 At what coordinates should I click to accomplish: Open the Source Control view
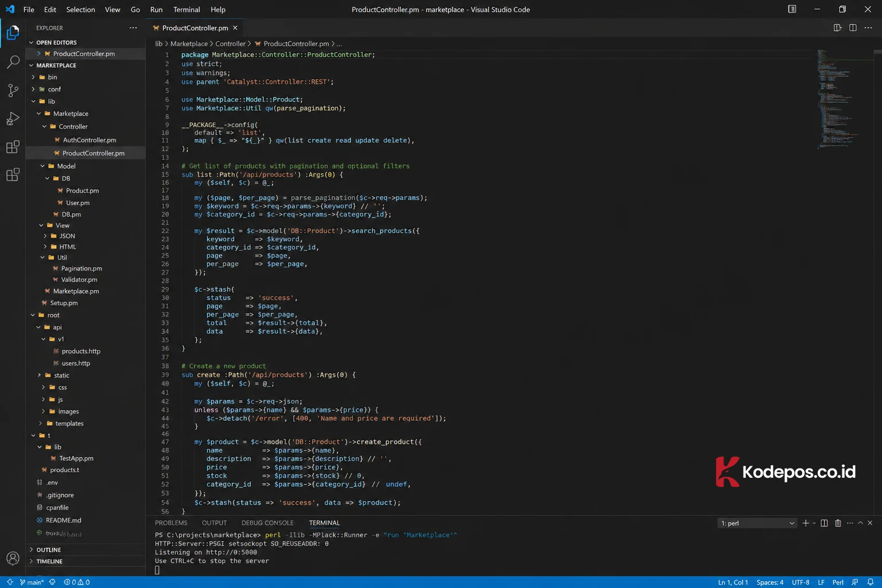(13, 90)
